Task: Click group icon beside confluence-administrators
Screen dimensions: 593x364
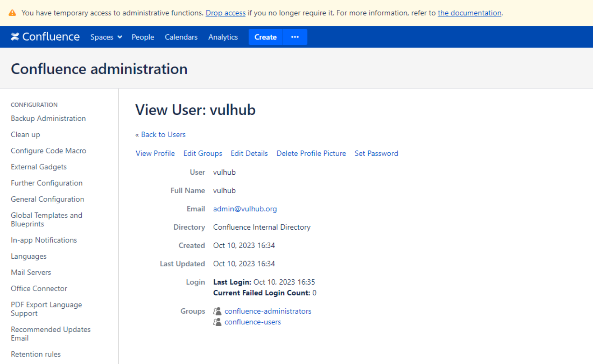Action: pyautogui.click(x=217, y=311)
